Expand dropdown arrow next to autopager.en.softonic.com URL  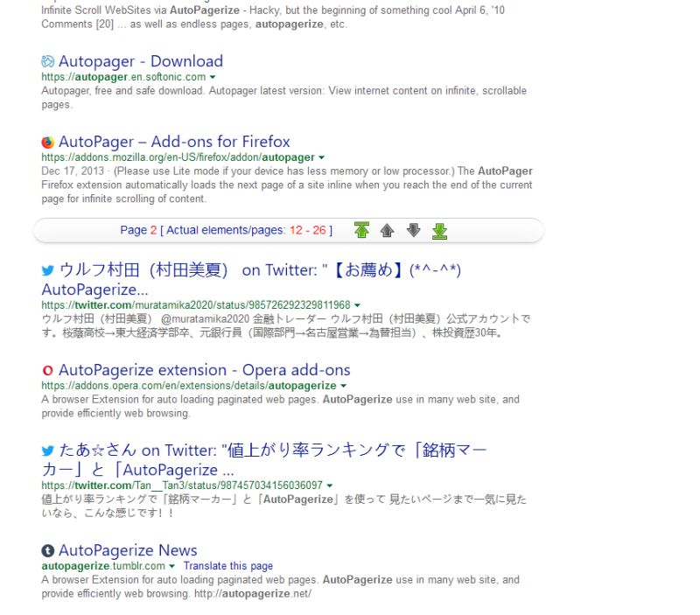point(213,77)
